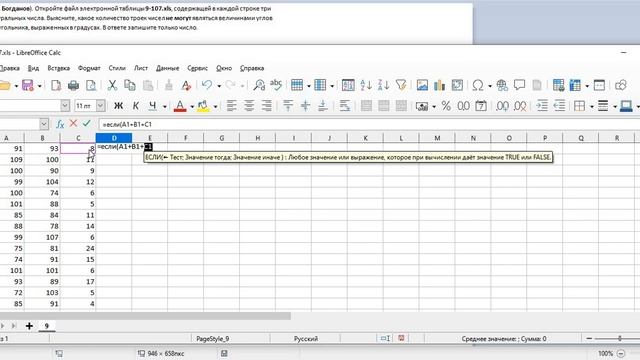Image resolution: width=640 pixels, height=360 pixels.
Task: Insert pivot table icon
Action: tap(457, 85)
